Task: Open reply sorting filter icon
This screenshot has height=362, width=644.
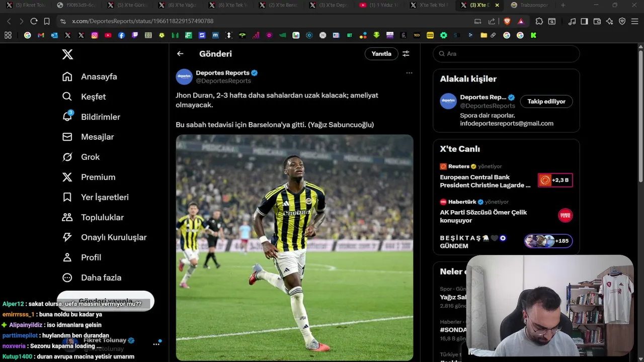Action: (x=406, y=54)
